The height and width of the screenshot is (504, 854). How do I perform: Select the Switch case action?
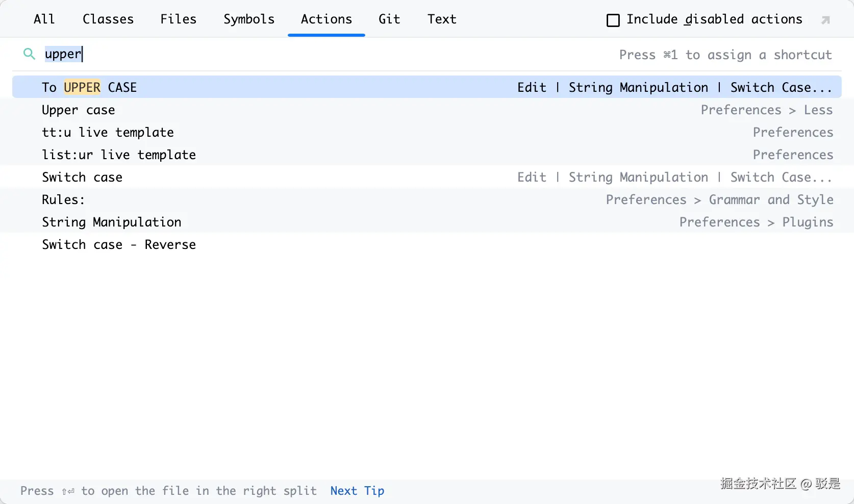point(82,178)
